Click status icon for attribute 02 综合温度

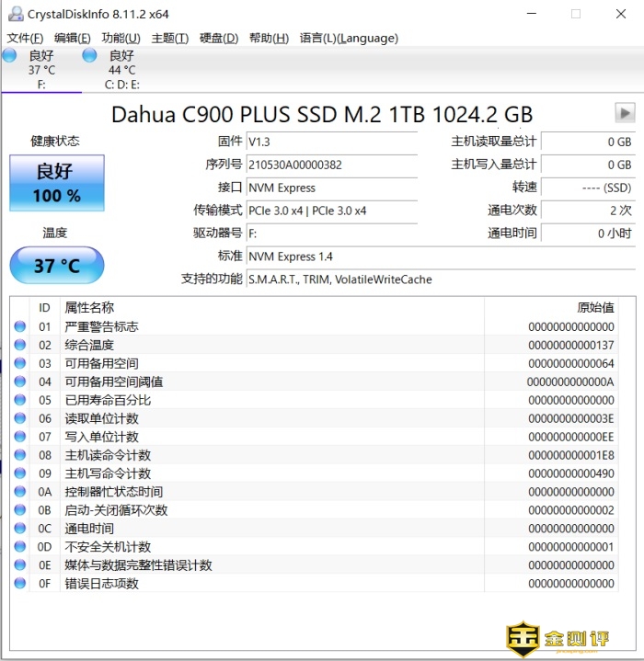click(x=20, y=345)
